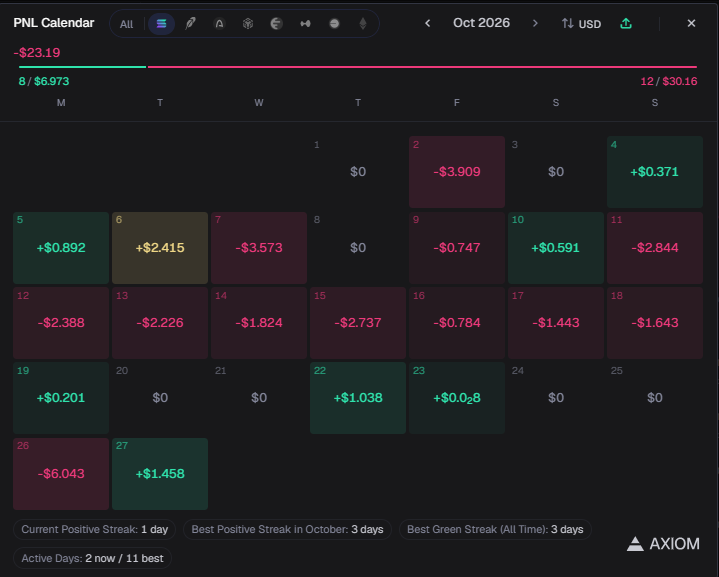Open October 15 cell with -$2.737
The height and width of the screenshot is (577, 719).
pyautogui.click(x=358, y=323)
